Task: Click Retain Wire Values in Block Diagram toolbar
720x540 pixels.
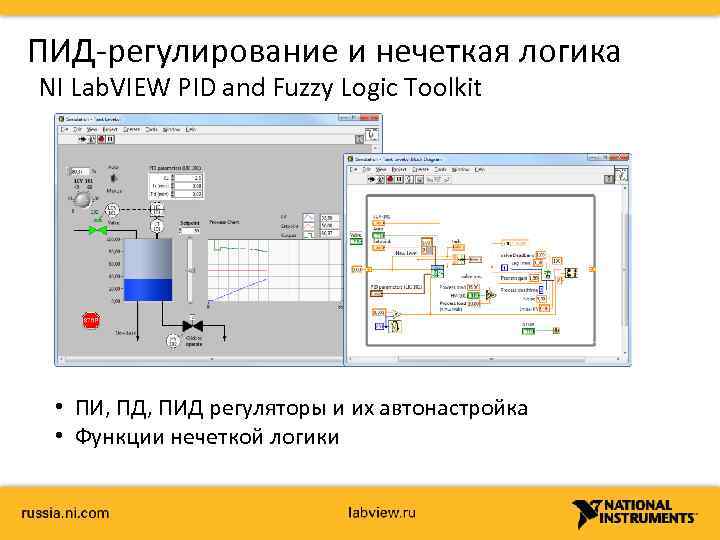Action: pos(419,180)
